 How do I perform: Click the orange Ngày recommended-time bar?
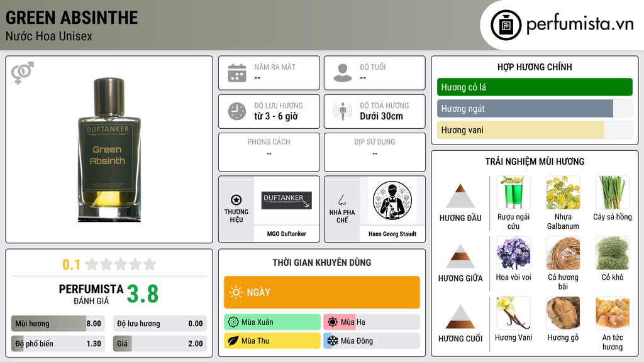322,292
